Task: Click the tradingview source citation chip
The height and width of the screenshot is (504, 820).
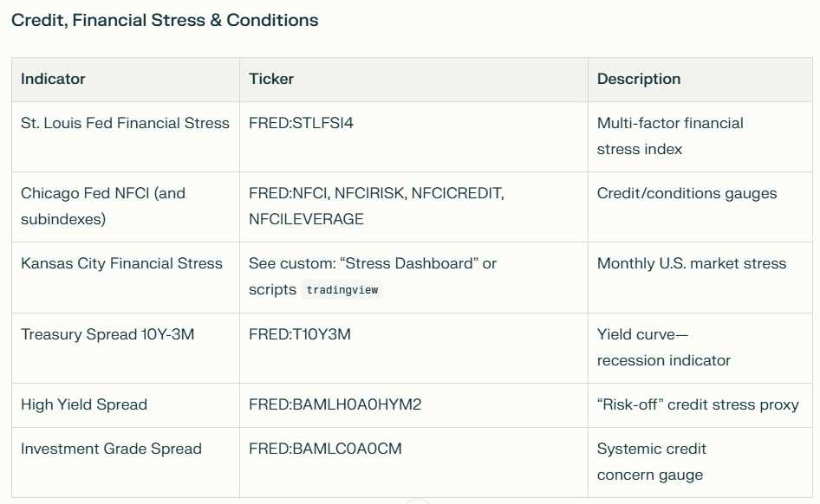Action: (342, 290)
